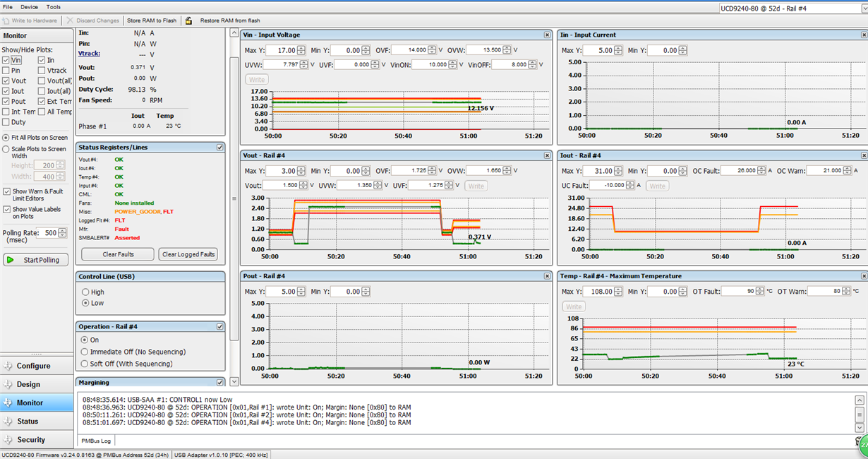Click Restore RAM from flash
Image resolution: width=868 pixels, height=459 pixels.
230,20
